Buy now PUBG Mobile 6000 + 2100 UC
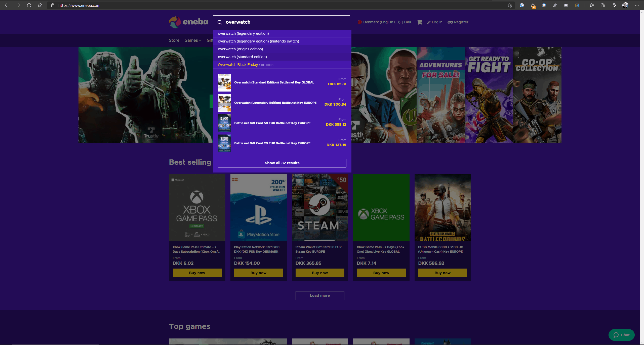Screen dimensions: 644x345 pyautogui.click(x=442, y=273)
